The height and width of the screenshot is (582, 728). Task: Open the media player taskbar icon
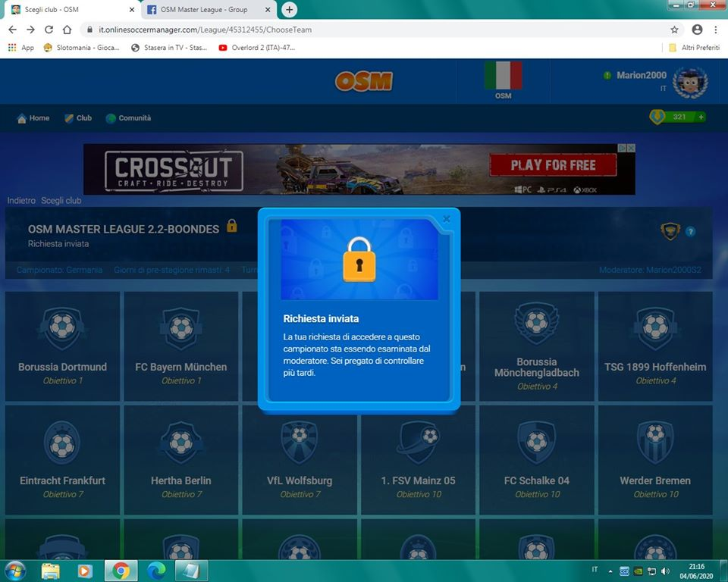point(84,571)
